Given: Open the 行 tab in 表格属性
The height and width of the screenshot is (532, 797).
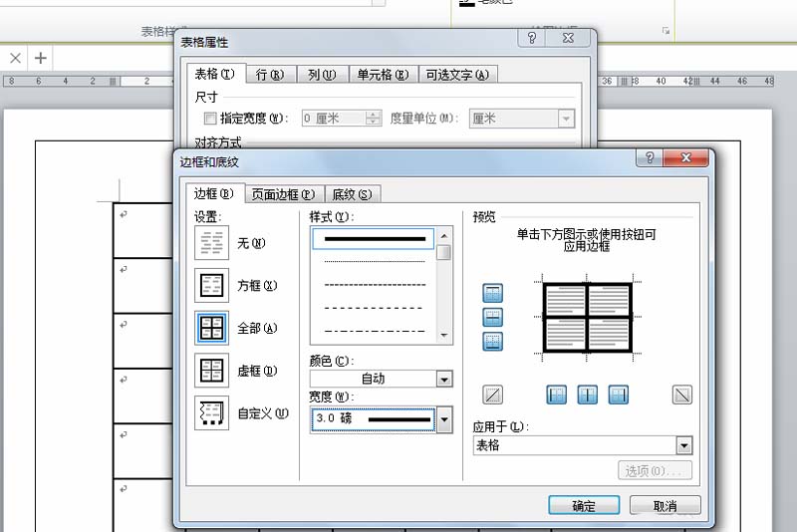Looking at the screenshot, I should (270, 75).
